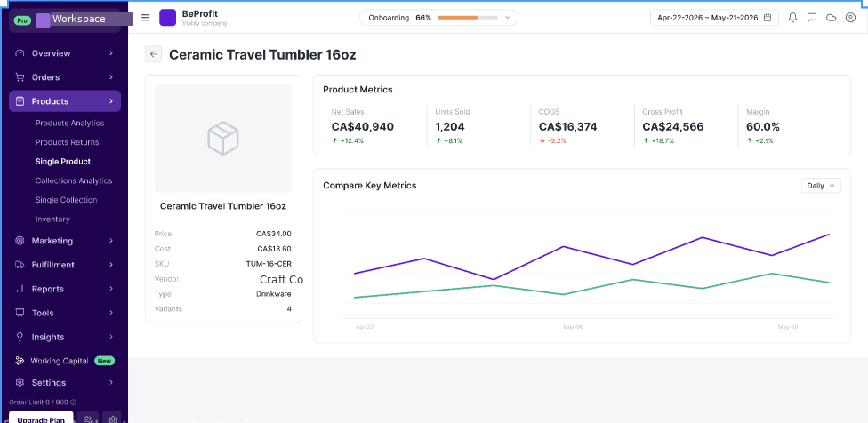Click the COGS -3.2% change indicator
The height and width of the screenshot is (423, 868).
[x=552, y=141]
